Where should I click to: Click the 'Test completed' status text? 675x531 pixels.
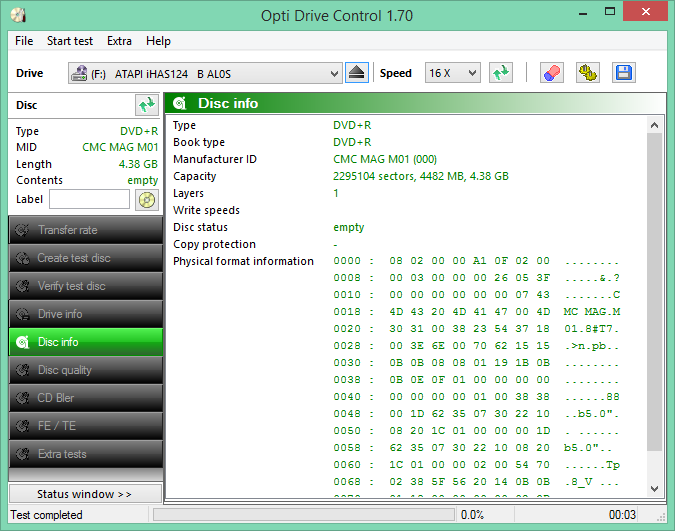(x=46, y=515)
